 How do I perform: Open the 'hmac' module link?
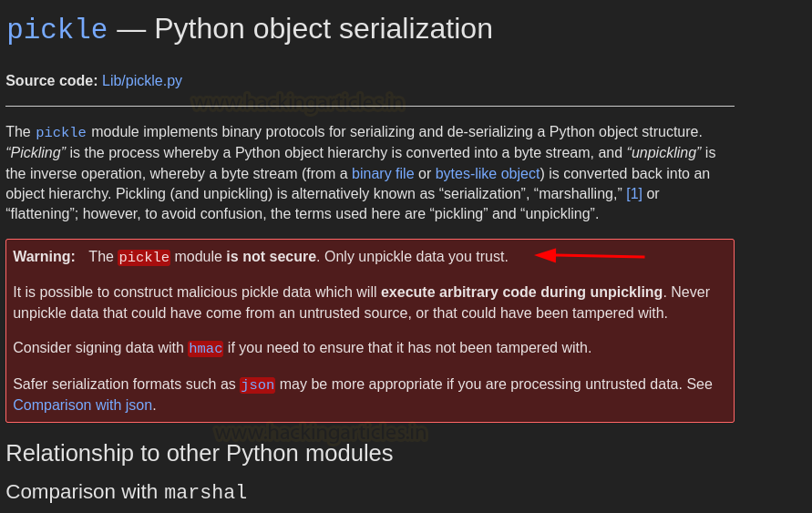205,348
